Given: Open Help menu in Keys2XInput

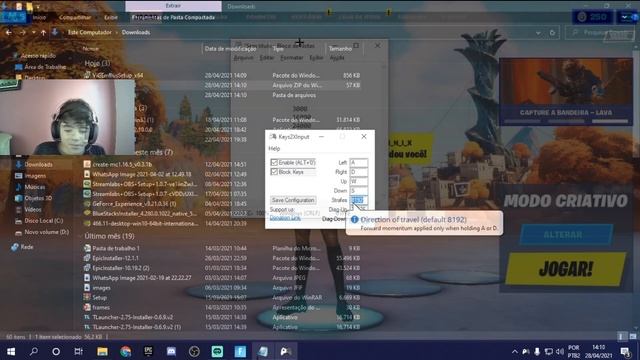Looking at the screenshot, I should (x=274, y=149).
